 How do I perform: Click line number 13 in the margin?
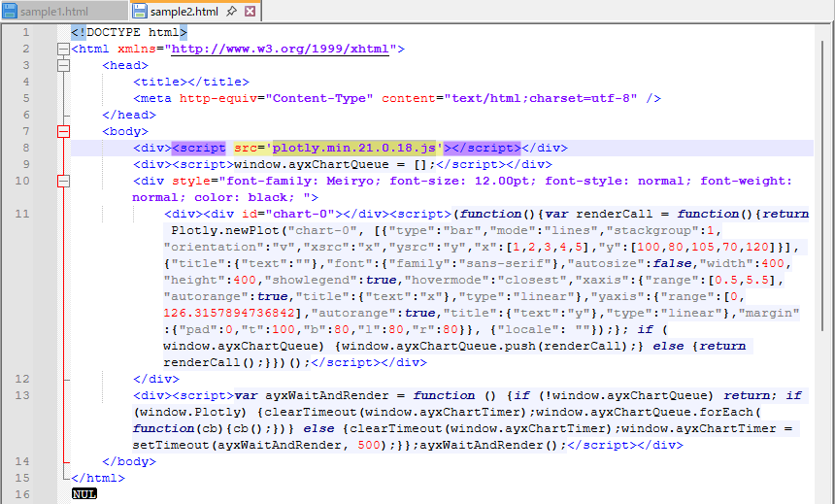click(x=24, y=395)
